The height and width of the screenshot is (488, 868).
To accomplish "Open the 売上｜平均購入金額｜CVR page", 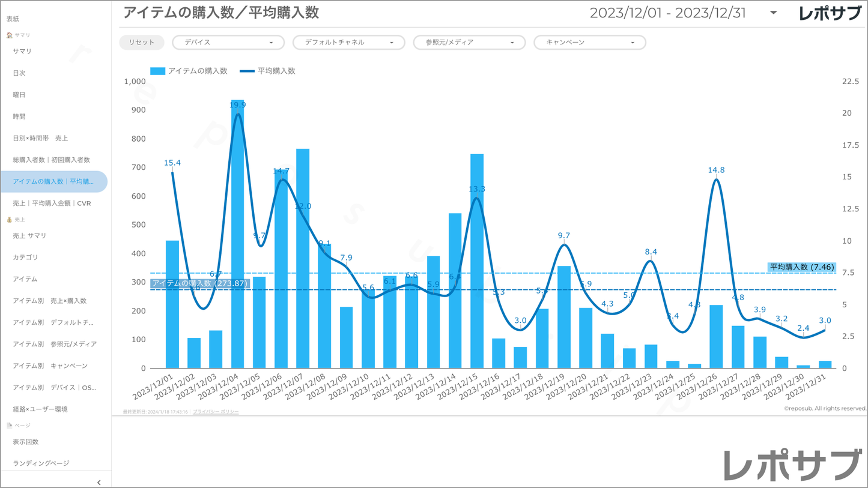I will click(52, 203).
